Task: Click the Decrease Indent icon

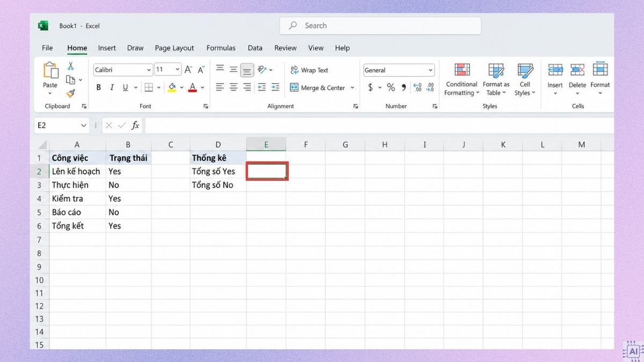Action: pos(262,87)
